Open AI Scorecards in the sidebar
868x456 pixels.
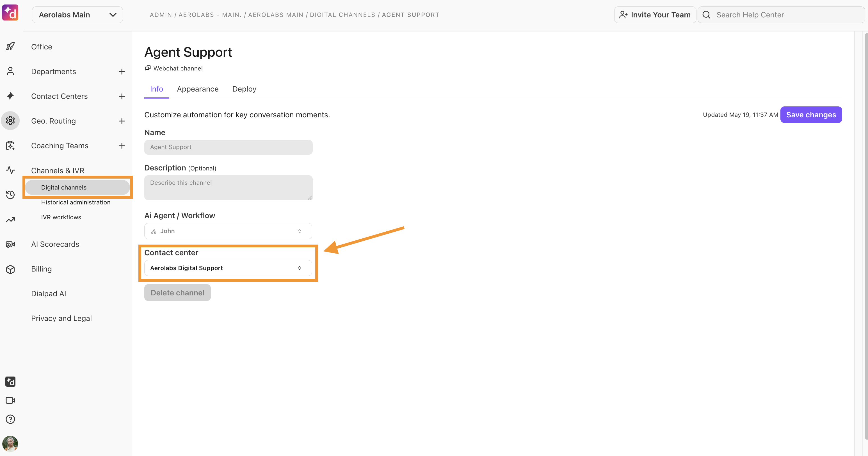tap(55, 244)
